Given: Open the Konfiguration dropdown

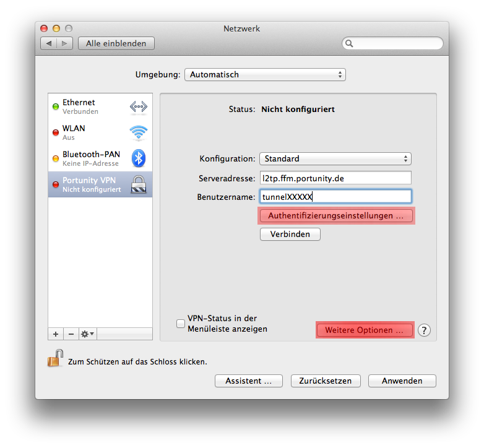Looking at the screenshot, I should point(335,159).
